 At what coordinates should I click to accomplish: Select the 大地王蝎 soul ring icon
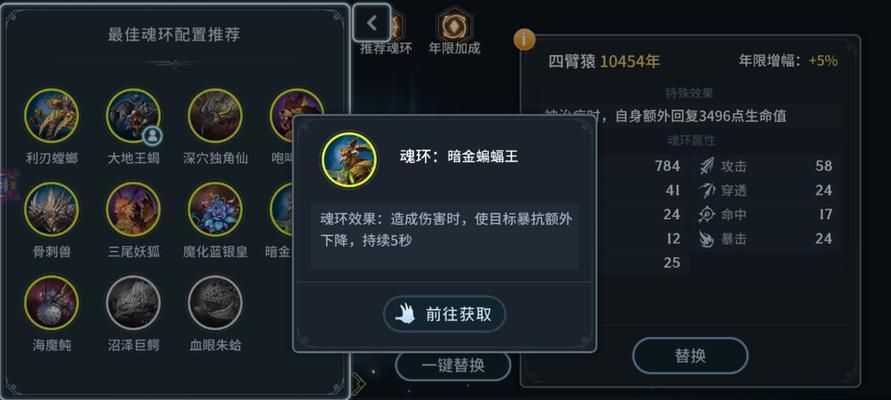click(134, 116)
